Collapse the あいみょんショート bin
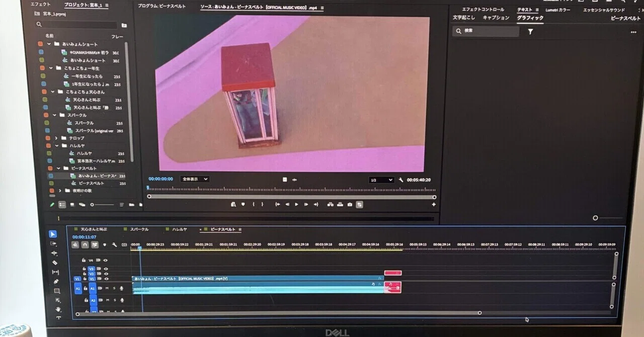644x337 pixels. point(49,44)
